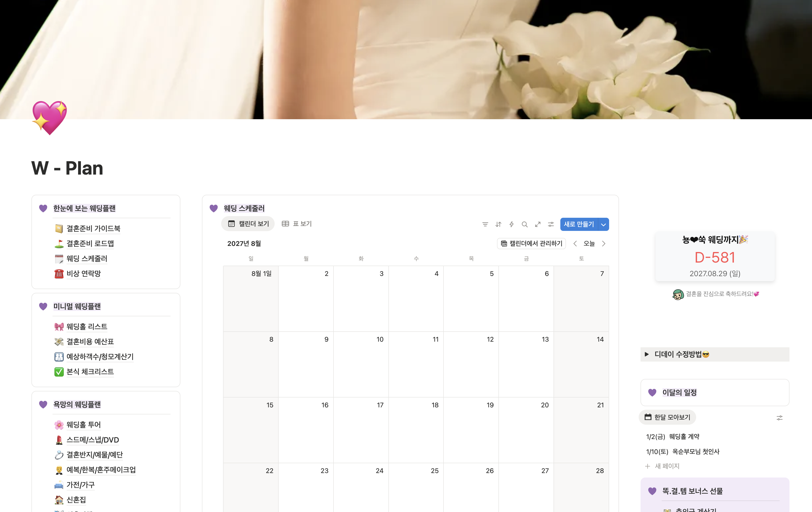The height and width of the screenshot is (512, 812).
Task: Click the search magnifier icon
Action: pos(524,224)
